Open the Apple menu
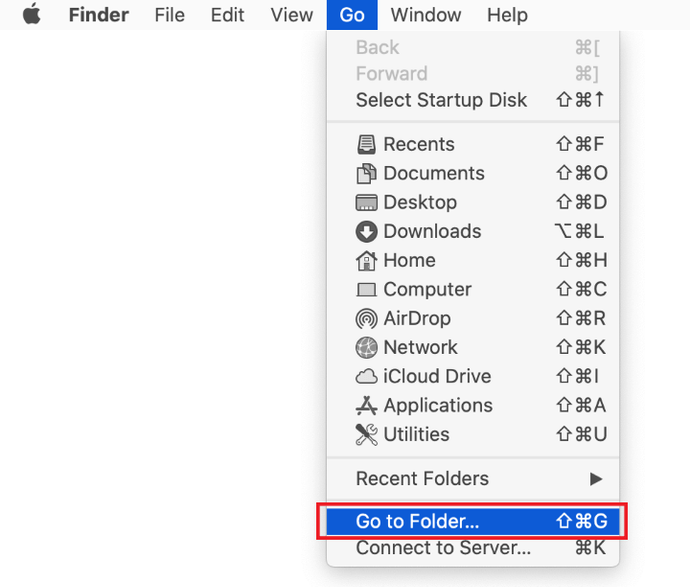690x587 pixels. (x=32, y=15)
